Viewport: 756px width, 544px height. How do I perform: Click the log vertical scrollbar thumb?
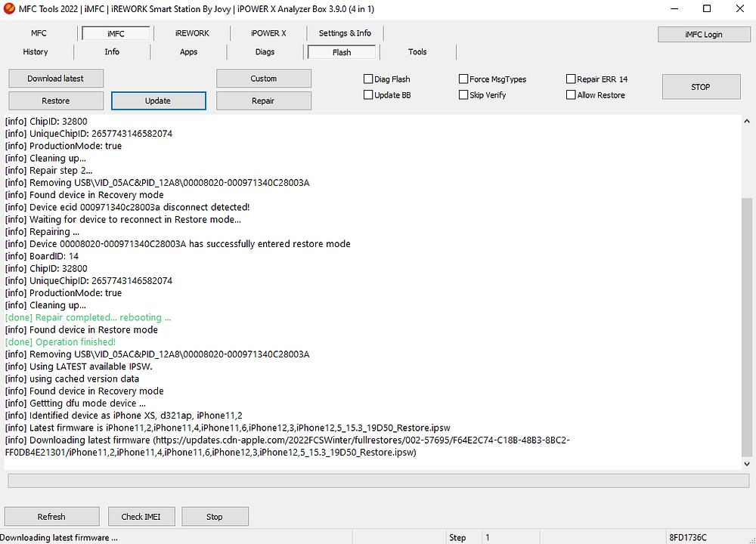point(746,326)
